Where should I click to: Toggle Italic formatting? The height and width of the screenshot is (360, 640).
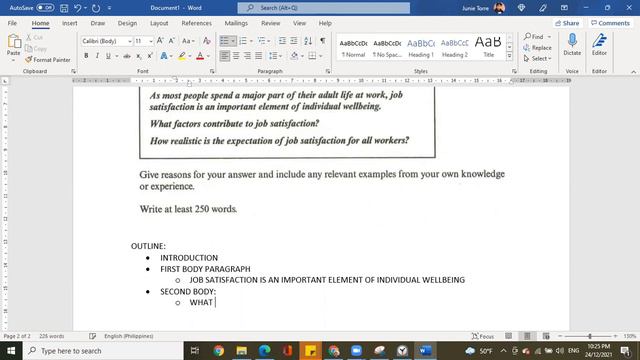click(x=97, y=56)
